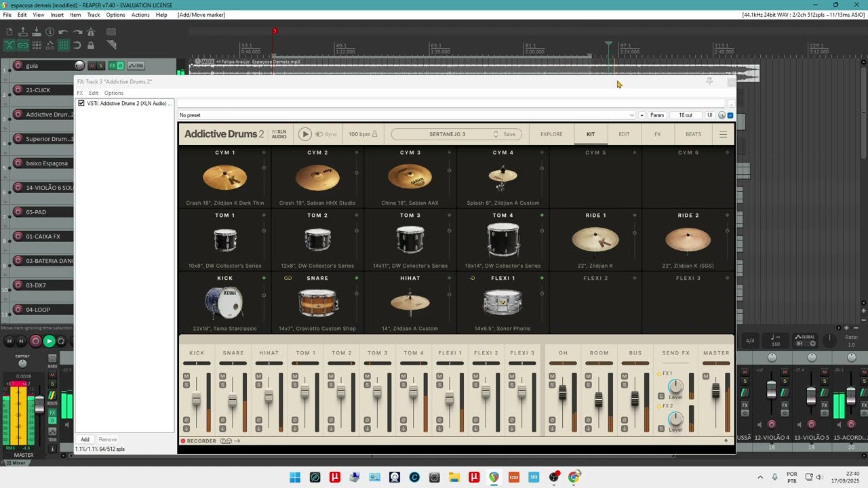
Task: Click the Add button in FX window
Action: point(85,440)
